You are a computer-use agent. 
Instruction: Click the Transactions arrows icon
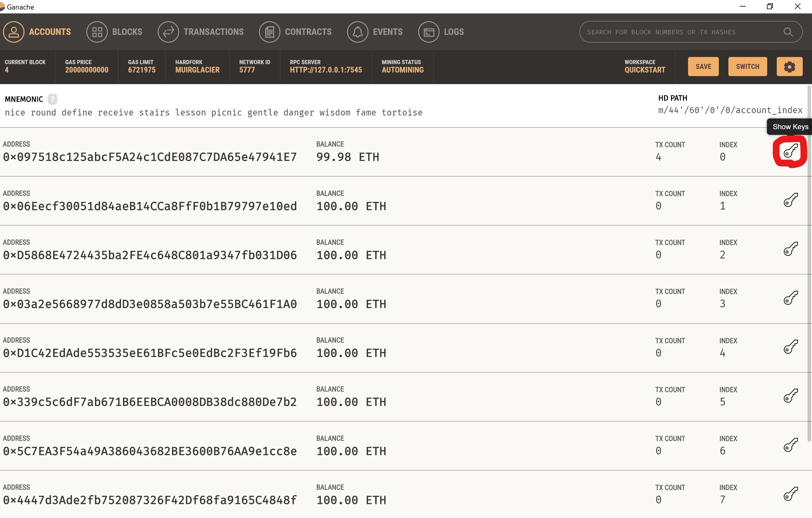point(168,32)
